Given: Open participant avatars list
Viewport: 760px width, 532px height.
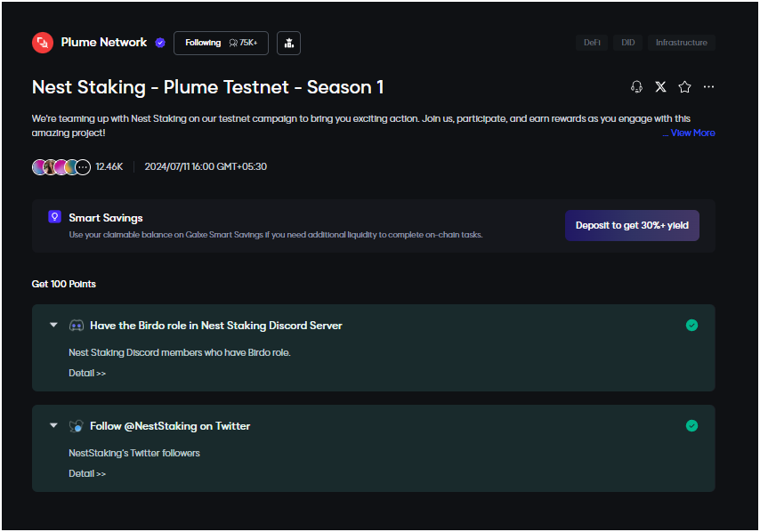Looking at the screenshot, I should (61, 166).
